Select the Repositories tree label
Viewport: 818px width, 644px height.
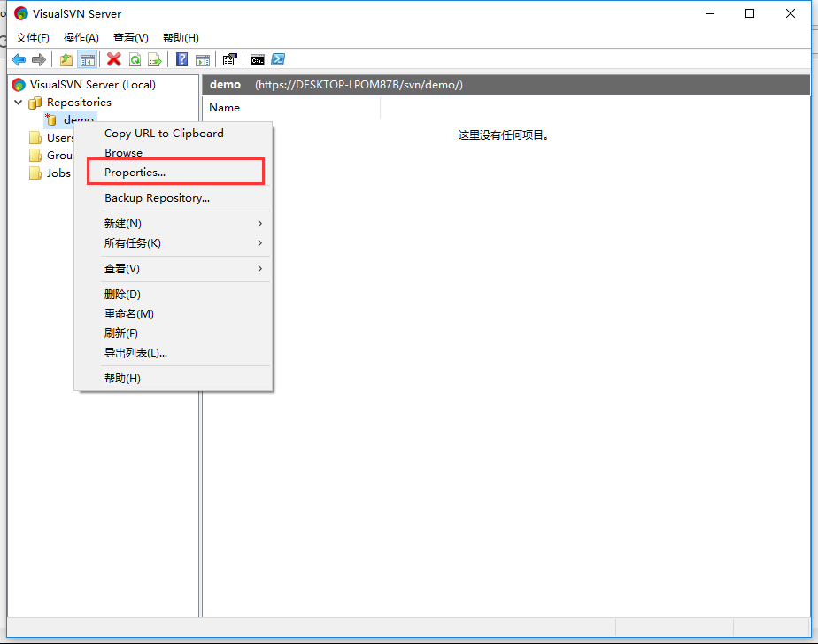coord(79,103)
